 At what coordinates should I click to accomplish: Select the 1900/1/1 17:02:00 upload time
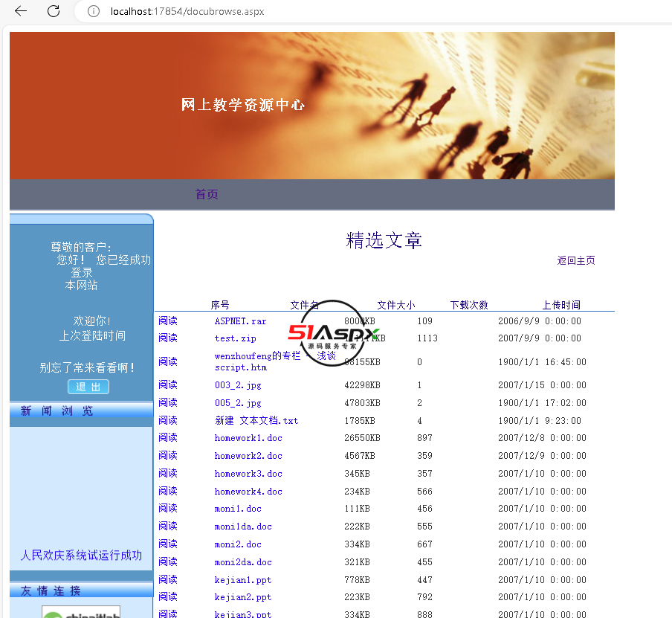pyautogui.click(x=542, y=403)
